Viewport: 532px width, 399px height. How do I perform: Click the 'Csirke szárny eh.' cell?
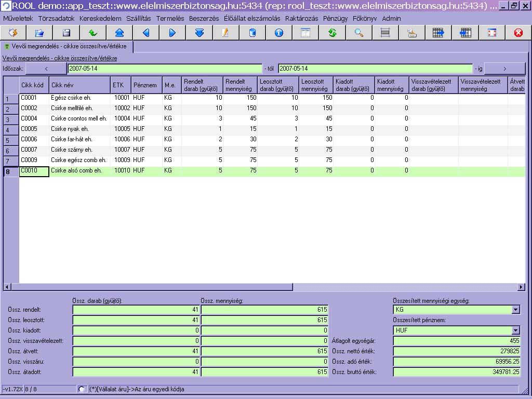point(79,150)
